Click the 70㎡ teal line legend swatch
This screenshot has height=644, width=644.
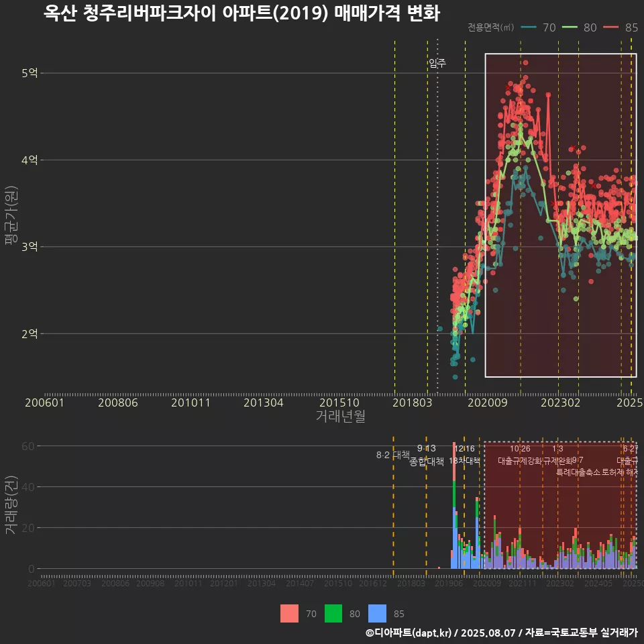pyautogui.click(x=529, y=27)
